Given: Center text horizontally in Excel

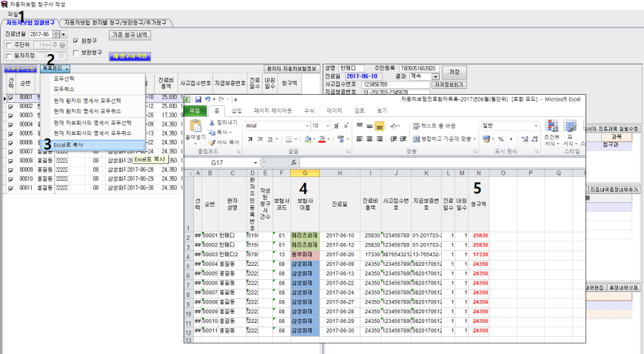Looking at the screenshot, I should point(369,139).
